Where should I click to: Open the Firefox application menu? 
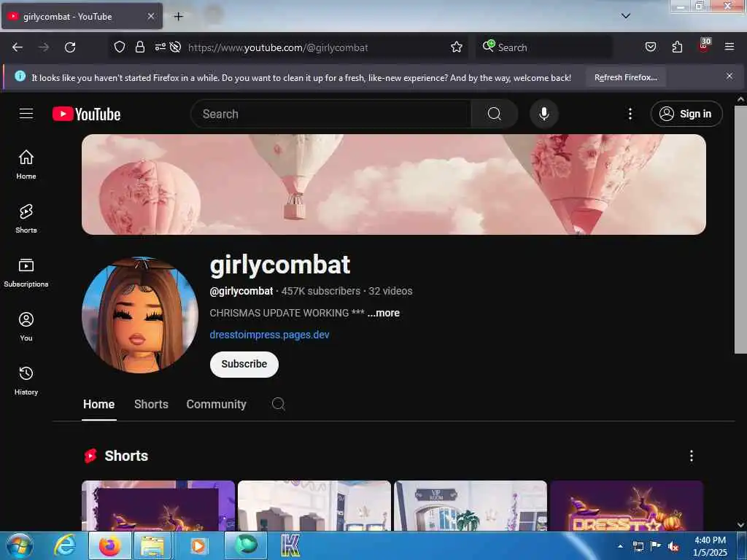click(729, 47)
